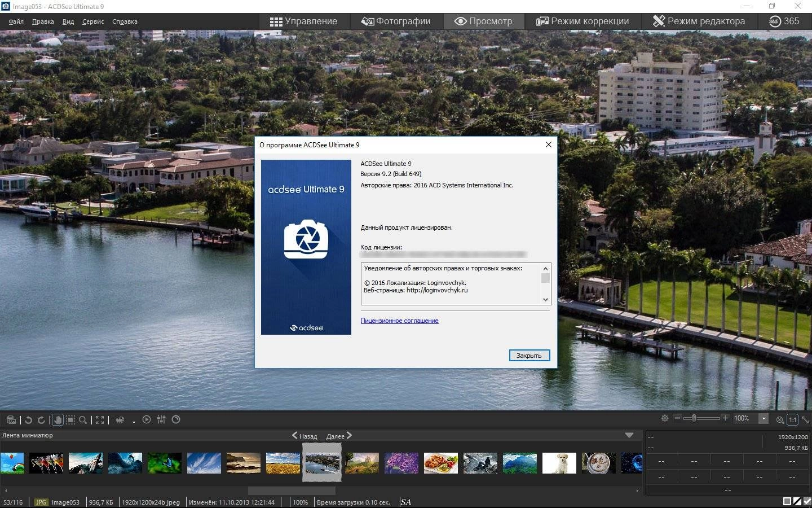Rotate image left with the counterclockwise arrow
Screen dimensions: 812x508
(x=28, y=420)
